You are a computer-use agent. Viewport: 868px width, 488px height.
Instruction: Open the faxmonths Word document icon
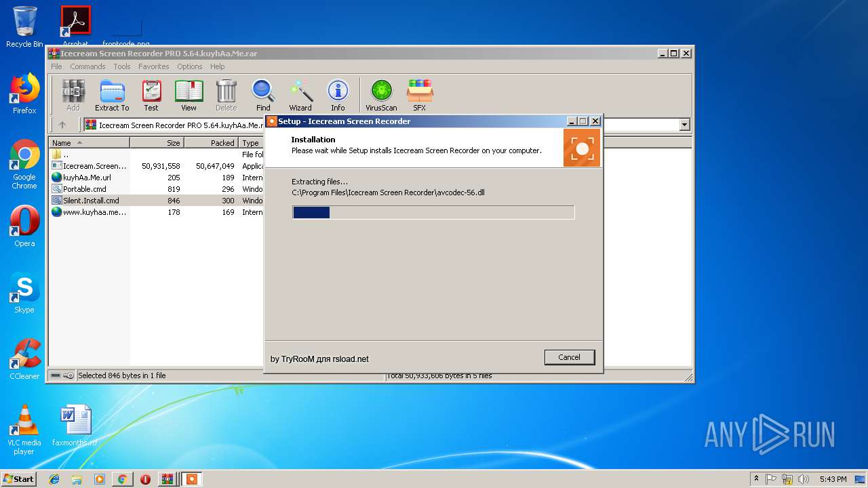click(75, 426)
